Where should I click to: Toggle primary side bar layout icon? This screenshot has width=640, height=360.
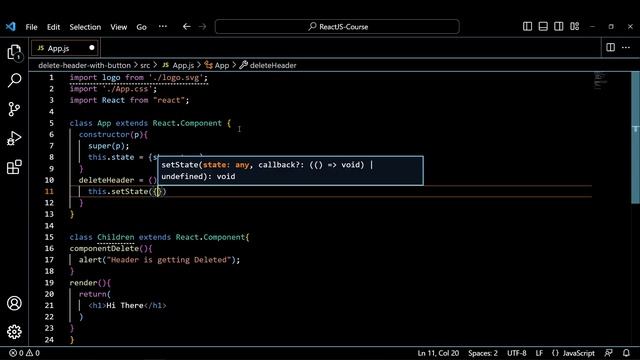[x=527, y=27]
